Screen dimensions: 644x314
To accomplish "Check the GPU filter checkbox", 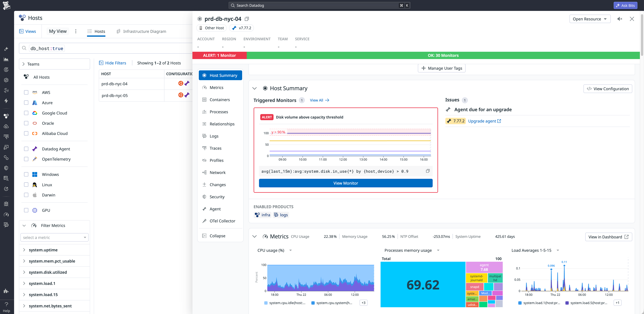I will [x=26, y=210].
